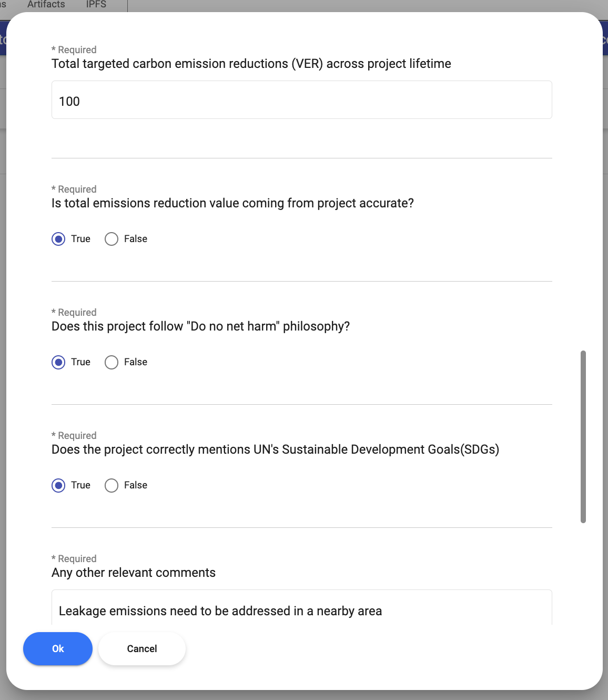The image size is (608, 700).
Task: Select True for emissions reduction value accuracy
Action: pos(59,239)
